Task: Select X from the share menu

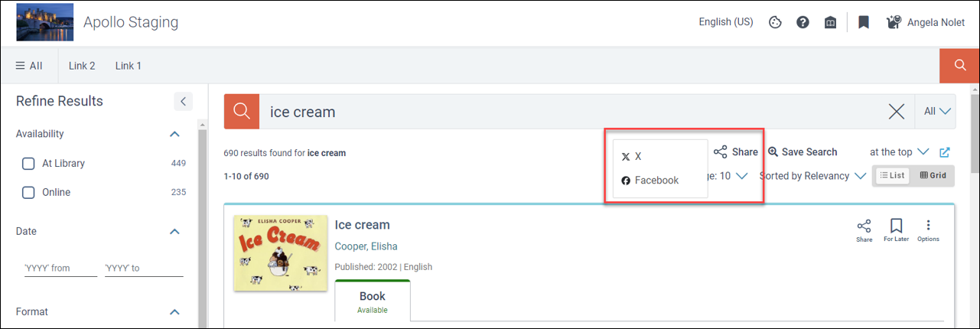Action: click(x=632, y=156)
